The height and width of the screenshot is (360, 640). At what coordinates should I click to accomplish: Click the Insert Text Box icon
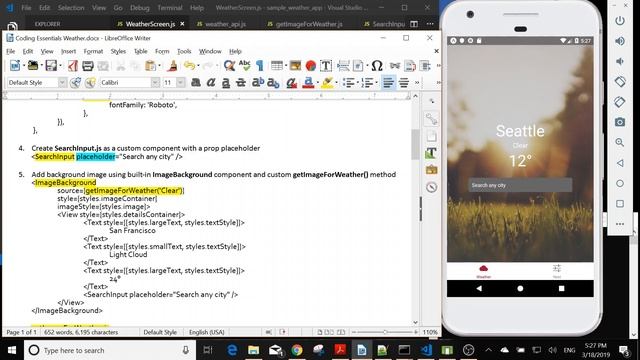[326, 66]
